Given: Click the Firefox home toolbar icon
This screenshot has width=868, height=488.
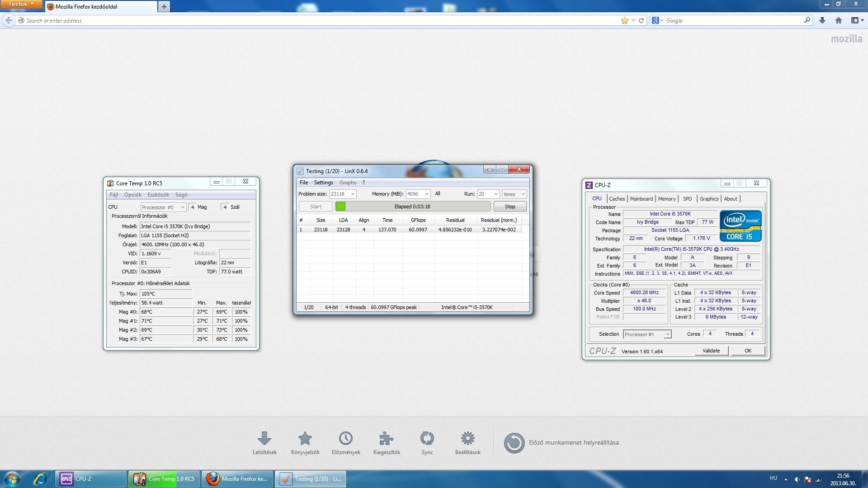Looking at the screenshot, I should point(839,20).
